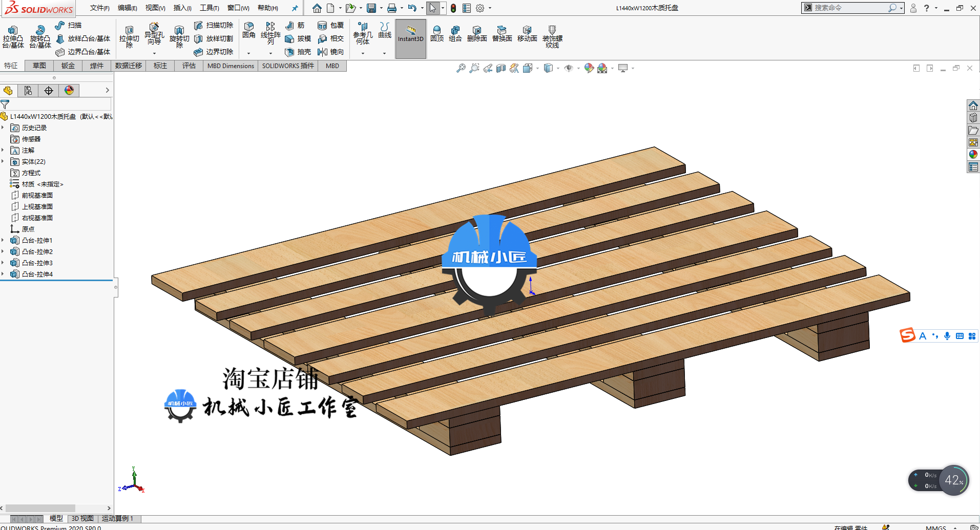Image resolution: width=980 pixels, height=530 pixels.
Task: Expand the 凸台-拉伸1 feature node
Action: (3, 240)
